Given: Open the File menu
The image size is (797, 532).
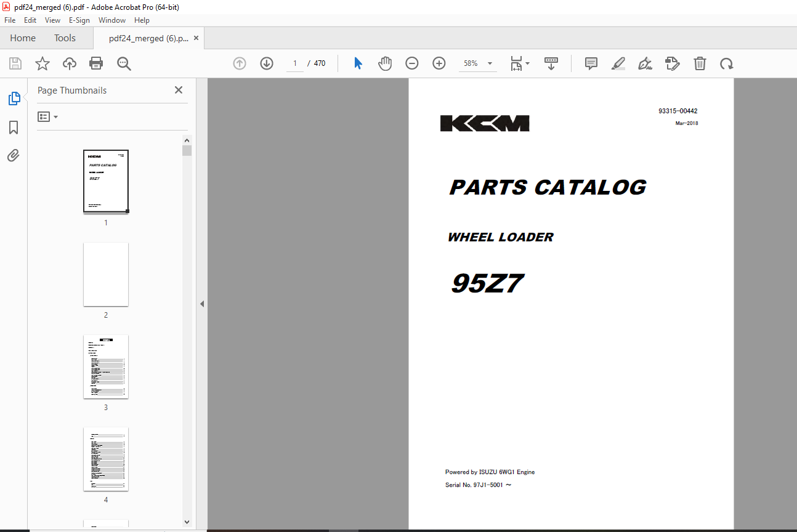Looking at the screenshot, I should [10, 20].
